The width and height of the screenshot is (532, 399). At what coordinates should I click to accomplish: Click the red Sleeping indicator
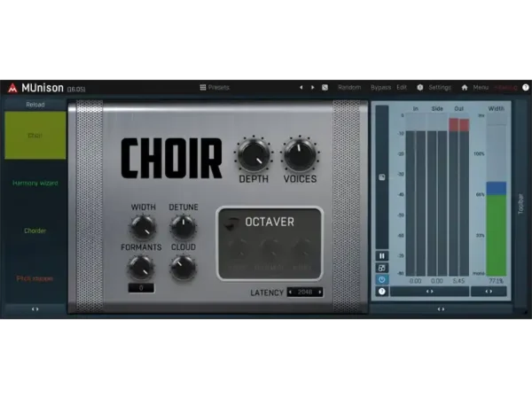505,88
